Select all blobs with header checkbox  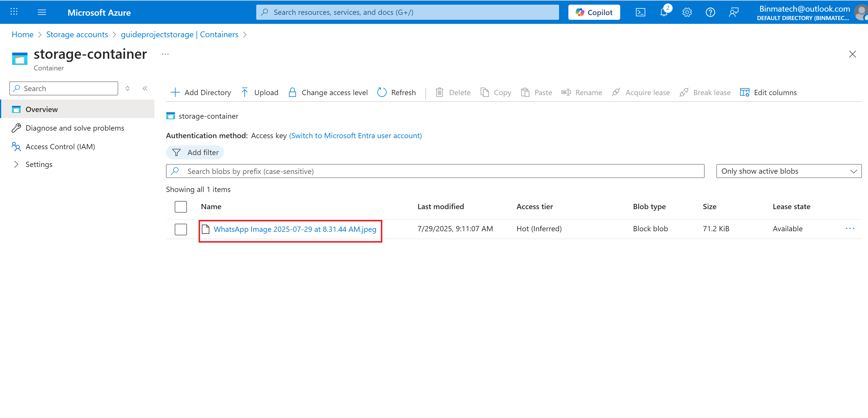click(181, 207)
